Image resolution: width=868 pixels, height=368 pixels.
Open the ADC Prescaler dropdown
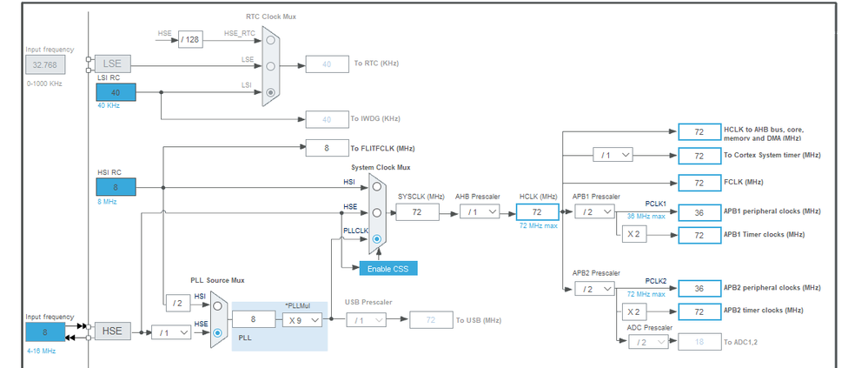click(648, 342)
